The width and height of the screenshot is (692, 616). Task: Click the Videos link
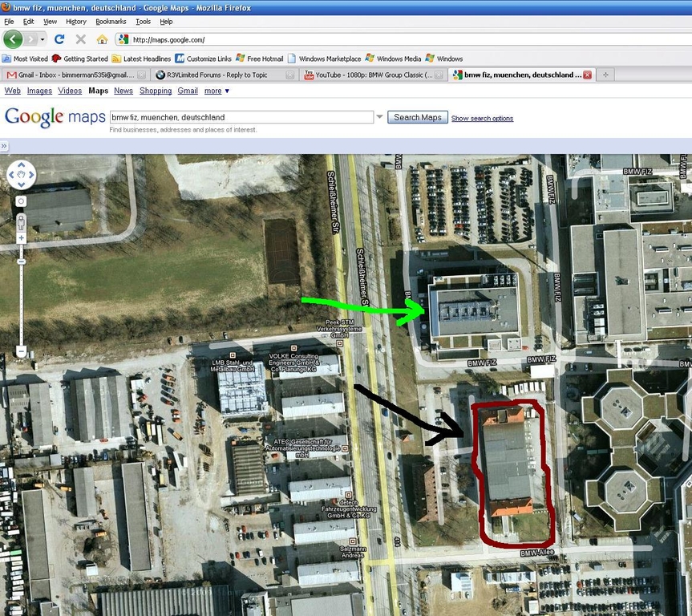(x=70, y=91)
